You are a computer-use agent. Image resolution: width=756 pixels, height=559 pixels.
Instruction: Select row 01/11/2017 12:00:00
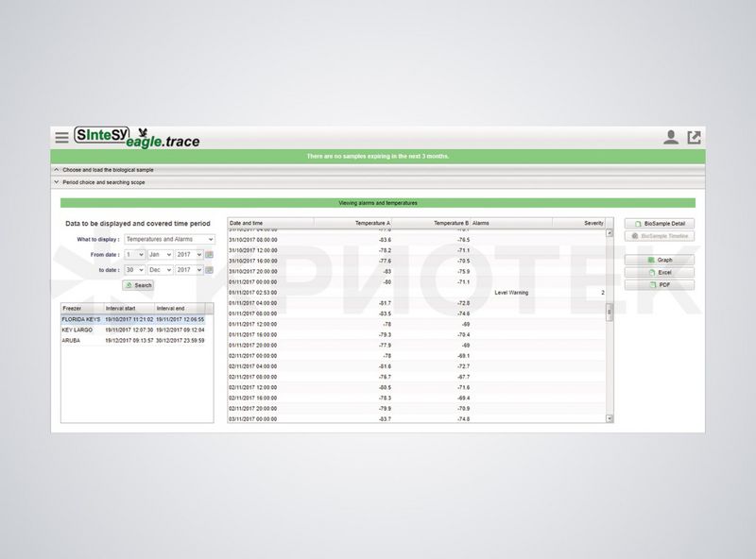point(417,324)
